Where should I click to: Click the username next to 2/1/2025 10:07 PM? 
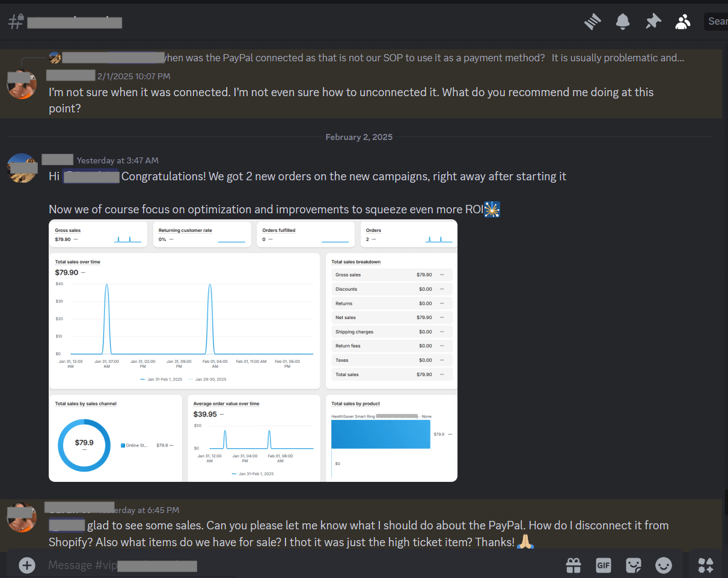(x=70, y=76)
